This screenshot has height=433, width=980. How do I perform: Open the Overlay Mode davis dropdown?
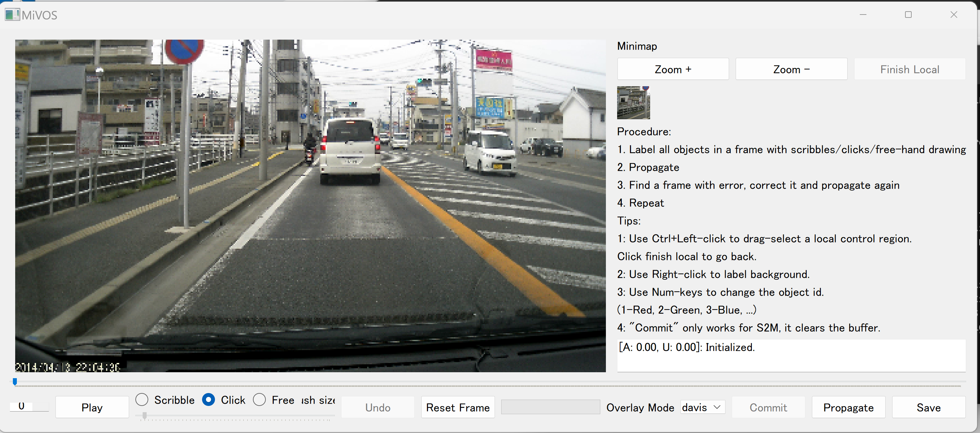coord(702,407)
